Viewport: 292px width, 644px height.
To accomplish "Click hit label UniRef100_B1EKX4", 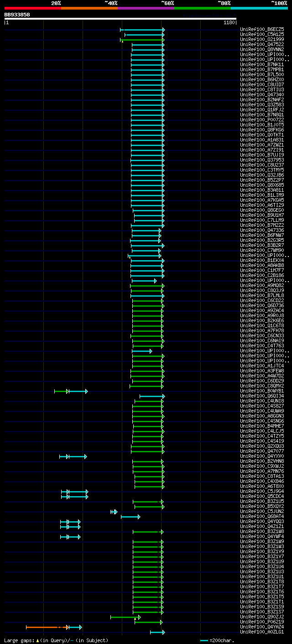I will [x=262, y=260].
